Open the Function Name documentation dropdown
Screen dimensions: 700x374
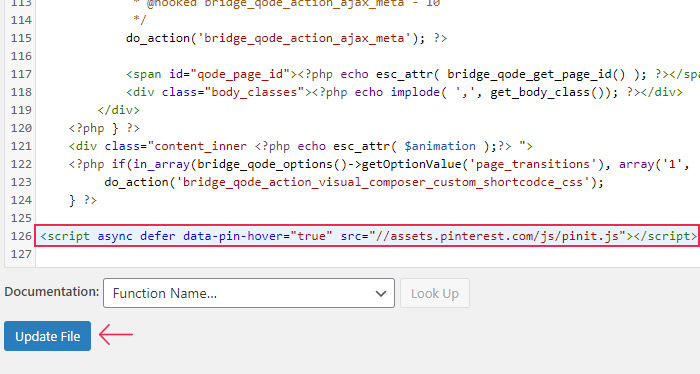click(249, 293)
